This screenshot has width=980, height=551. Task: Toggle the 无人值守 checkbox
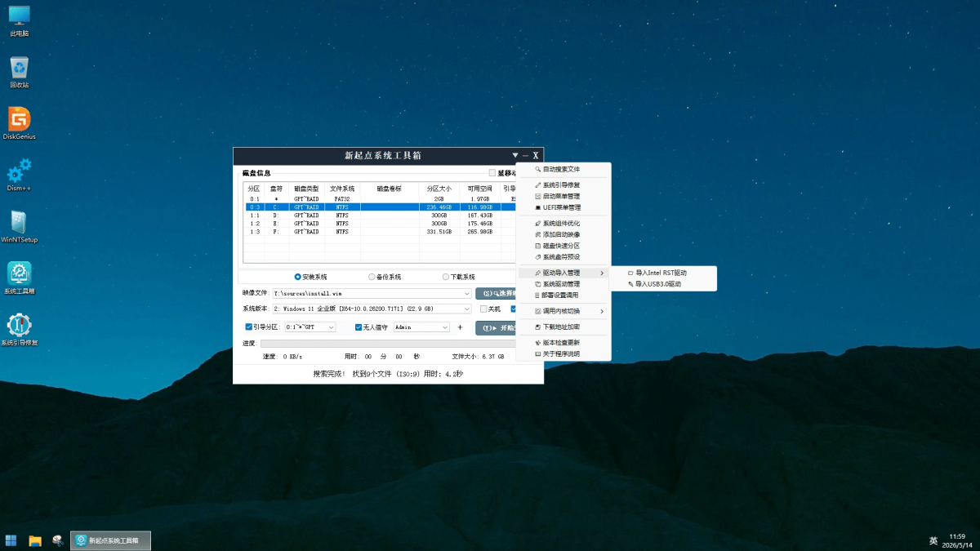click(359, 327)
